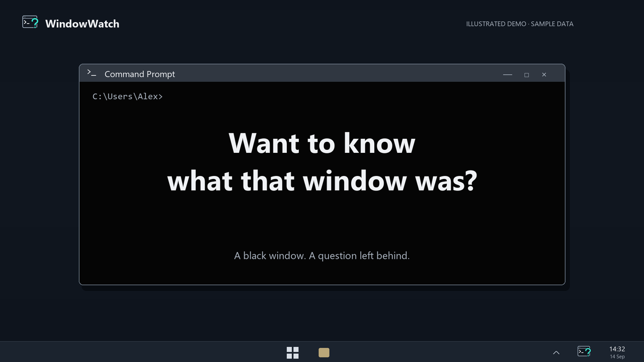Screen dimensions: 644x362
Task: Close the Command Prompt window
Action: pos(544,74)
